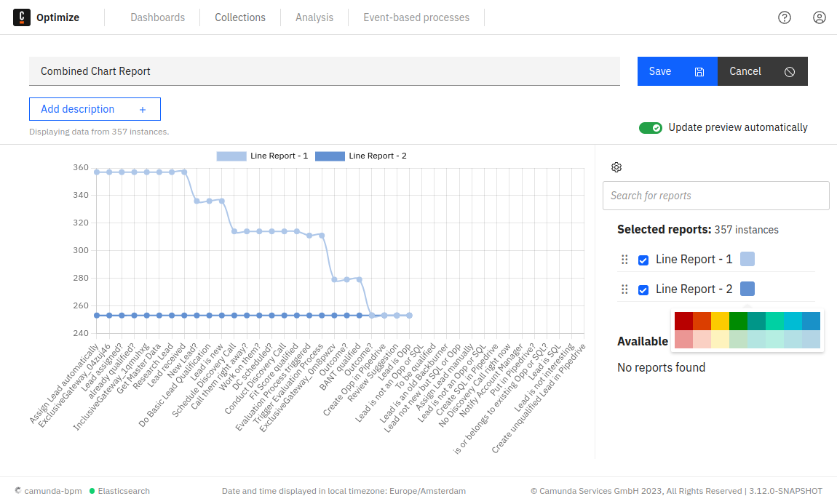The width and height of the screenshot is (837, 504).
Task: Open the Analysis tab
Action: 314,17
